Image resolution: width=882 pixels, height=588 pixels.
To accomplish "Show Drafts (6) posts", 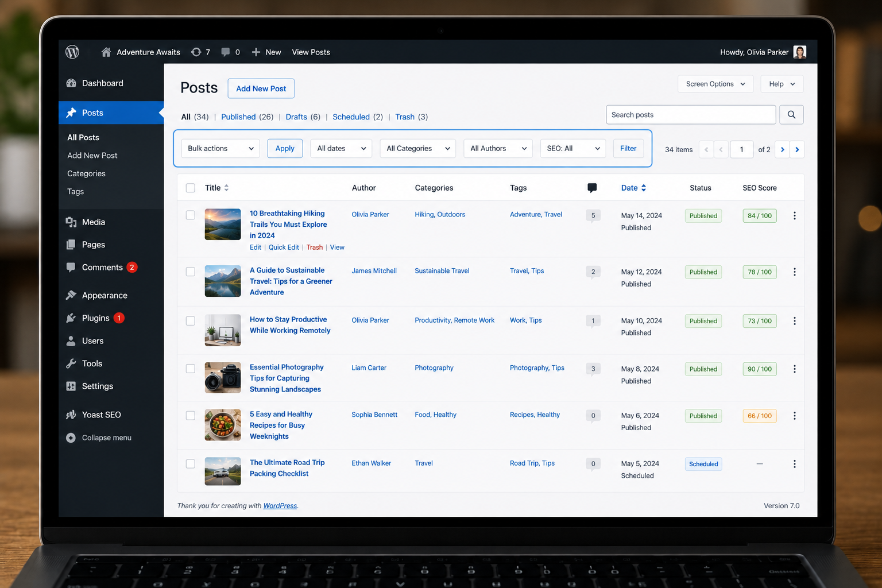I will (x=303, y=117).
